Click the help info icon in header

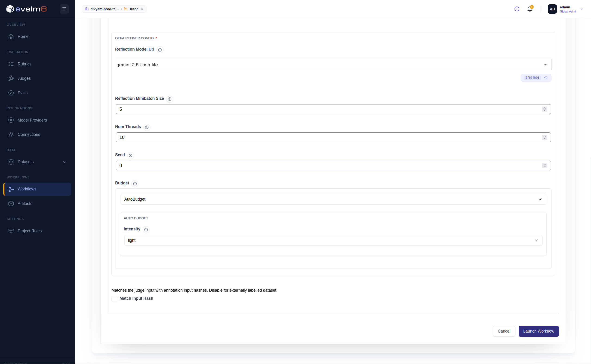coord(517,9)
